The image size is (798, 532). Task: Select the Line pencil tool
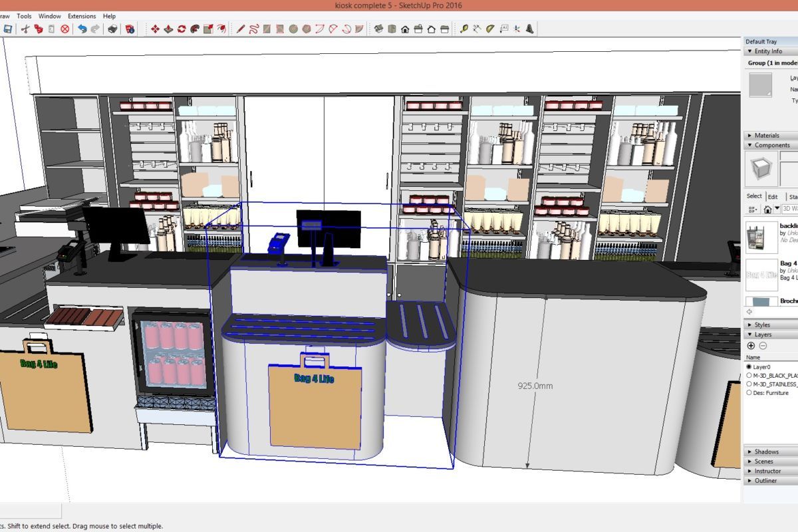[241, 29]
